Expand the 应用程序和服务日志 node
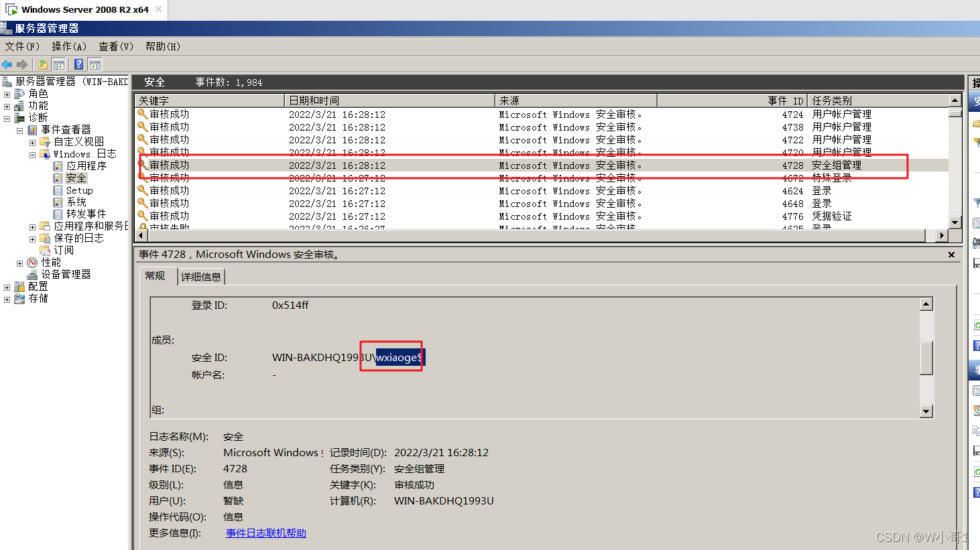Image resolution: width=980 pixels, height=550 pixels. 32,227
